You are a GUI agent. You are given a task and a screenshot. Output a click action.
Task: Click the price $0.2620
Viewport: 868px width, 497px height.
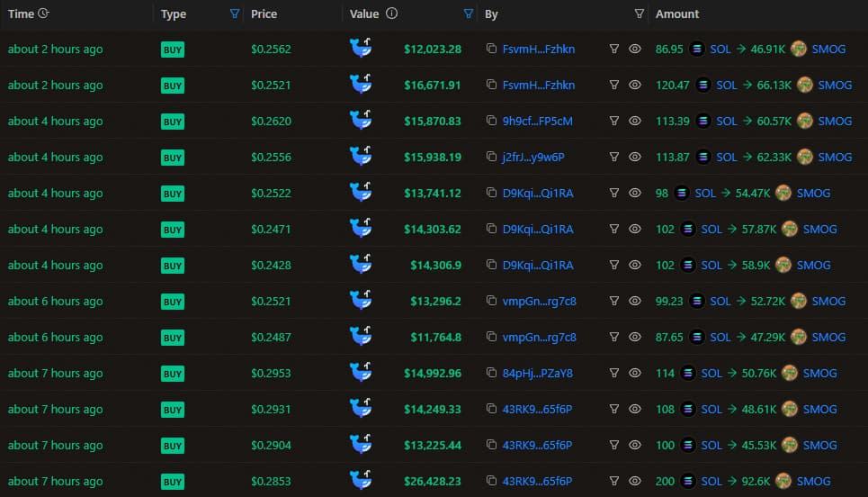coord(271,121)
